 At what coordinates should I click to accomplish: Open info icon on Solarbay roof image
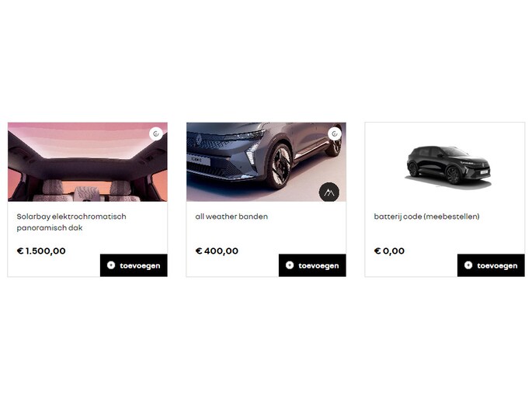(x=156, y=134)
